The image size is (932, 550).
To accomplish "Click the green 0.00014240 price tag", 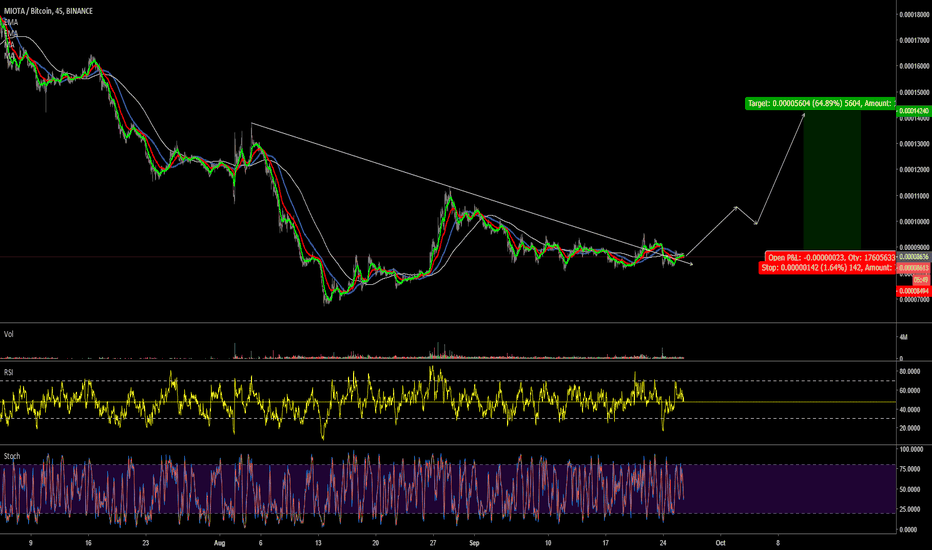I will (914, 111).
